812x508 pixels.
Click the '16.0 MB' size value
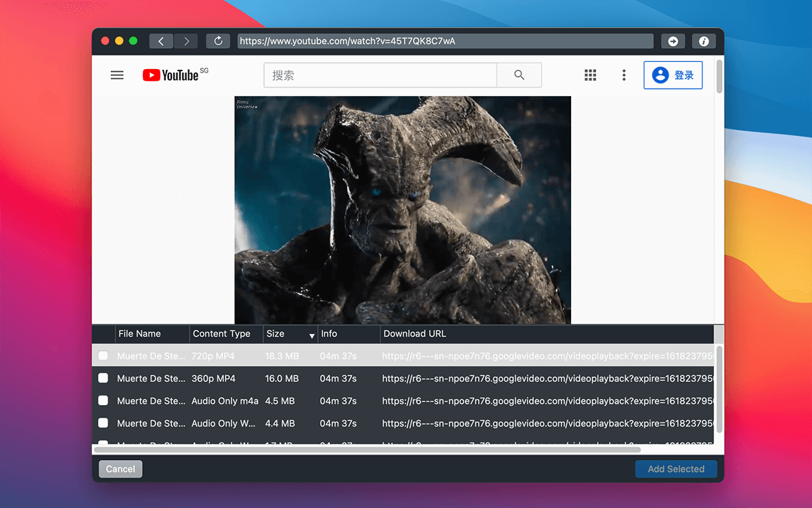tap(282, 378)
